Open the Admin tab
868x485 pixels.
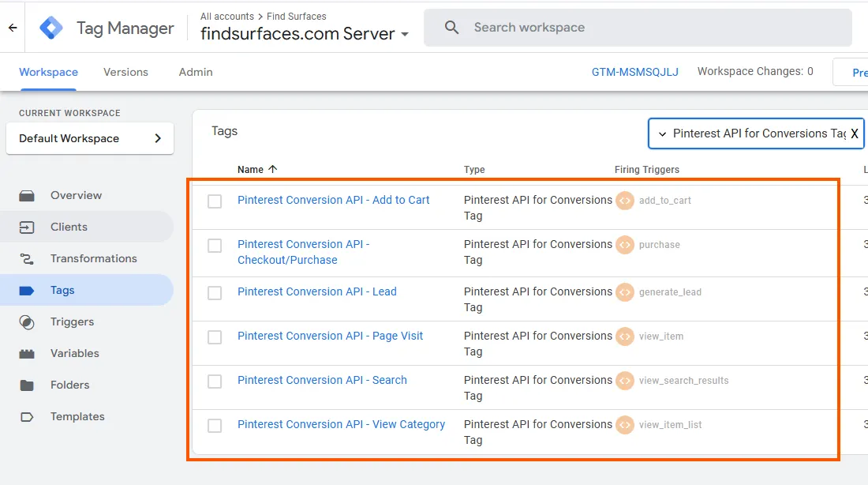[196, 72]
